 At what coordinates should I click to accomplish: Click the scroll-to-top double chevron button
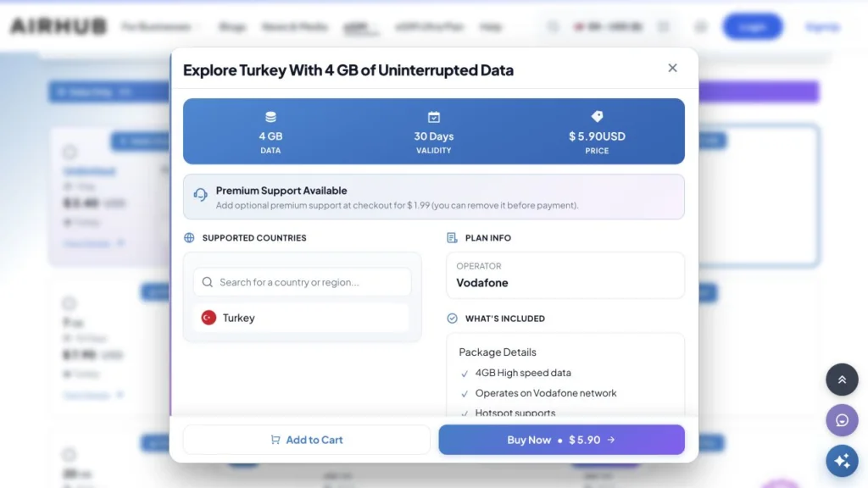(x=842, y=380)
